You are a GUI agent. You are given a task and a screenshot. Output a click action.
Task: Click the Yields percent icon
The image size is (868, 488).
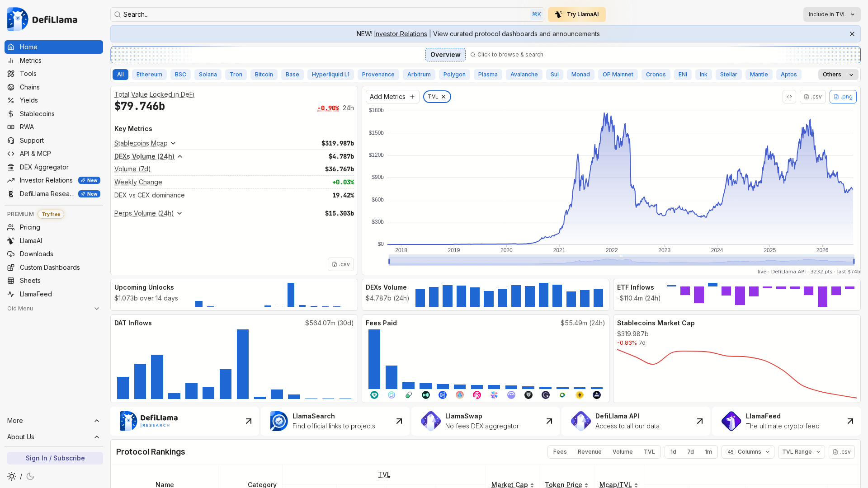click(11, 100)
